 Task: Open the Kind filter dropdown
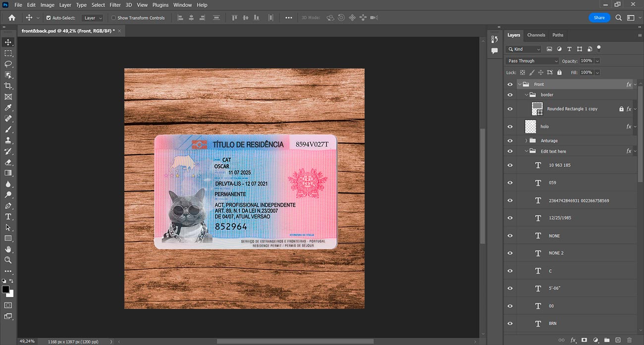[x=524, y=49]
